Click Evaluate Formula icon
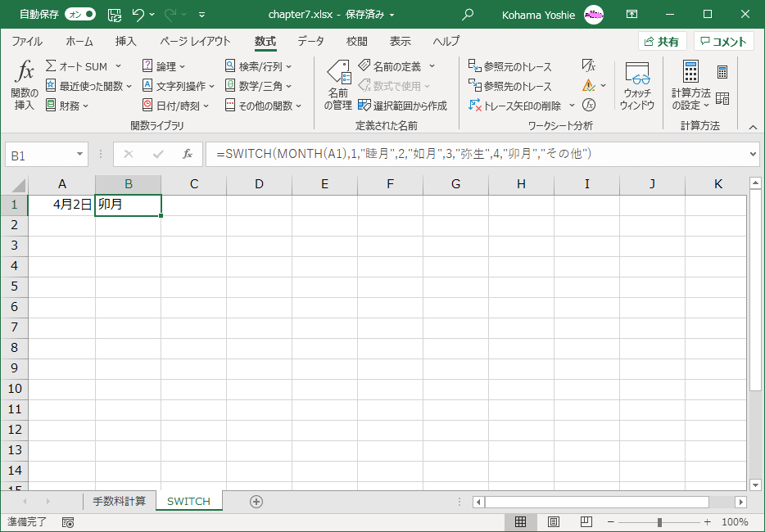This screenshot has height=532, width=765. pos(589,105)
